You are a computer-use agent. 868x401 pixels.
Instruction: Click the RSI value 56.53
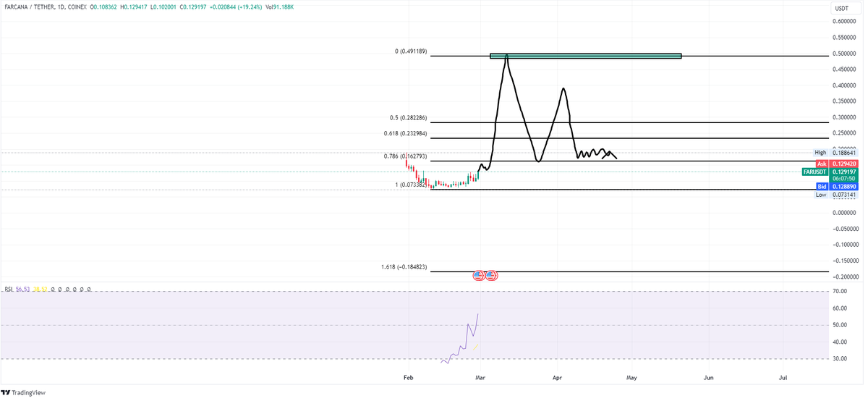click(25, 289)
